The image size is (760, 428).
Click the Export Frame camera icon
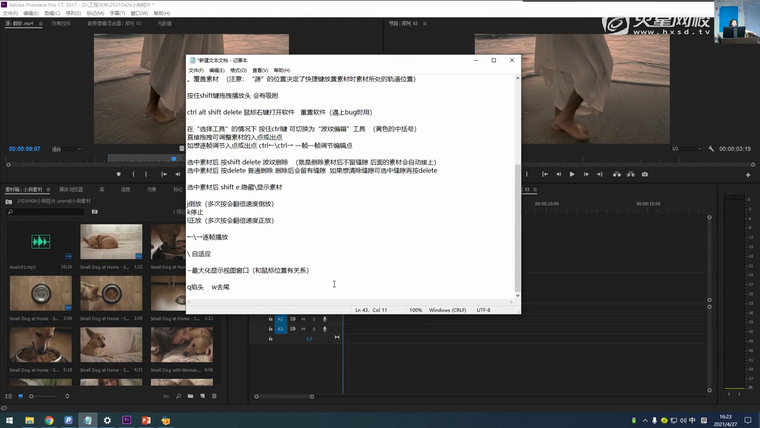coord(645,174)
